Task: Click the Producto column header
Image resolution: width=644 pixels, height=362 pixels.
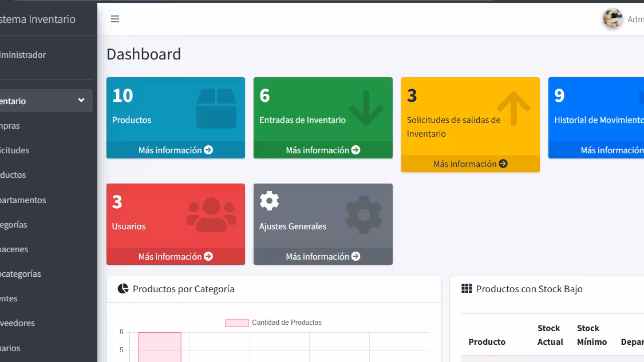Action: [487, 342]
